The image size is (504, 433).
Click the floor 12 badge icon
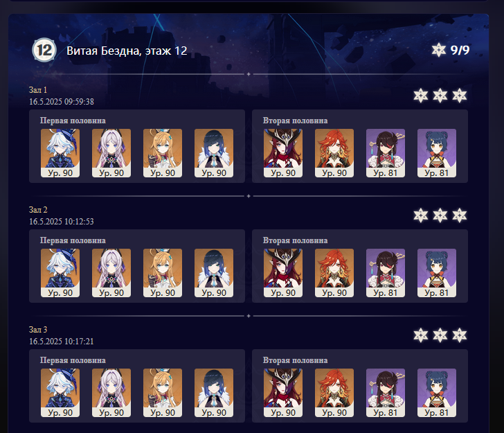click(x=44, y=50)
